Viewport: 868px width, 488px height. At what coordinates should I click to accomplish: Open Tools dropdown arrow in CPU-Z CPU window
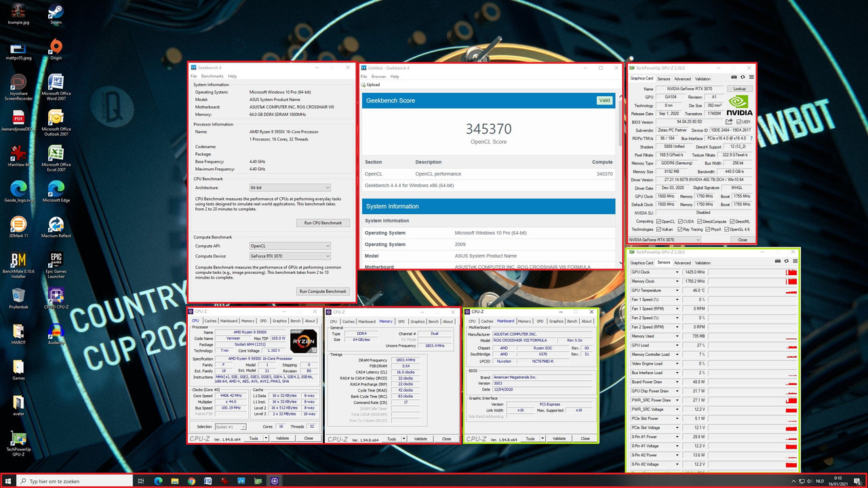coord(266,438)
